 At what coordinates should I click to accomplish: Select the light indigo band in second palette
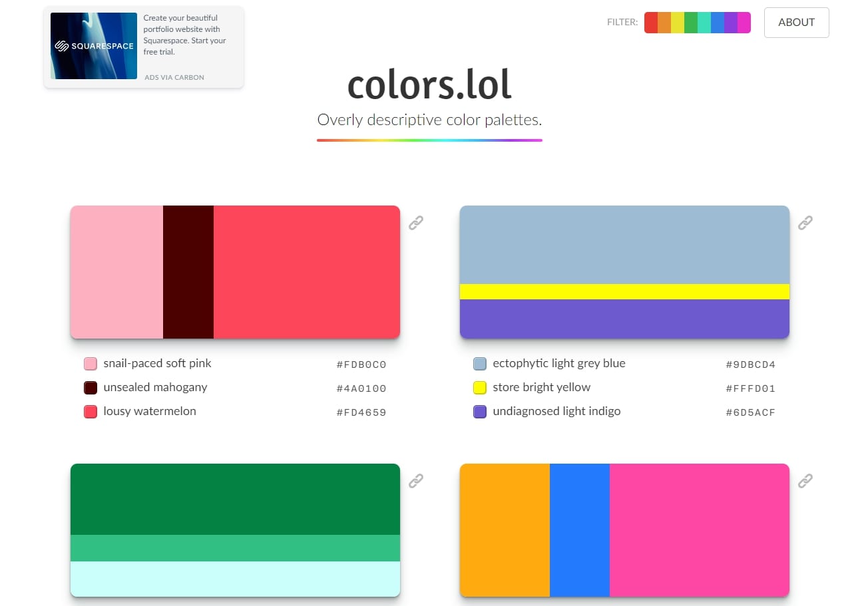click(624, 319)
